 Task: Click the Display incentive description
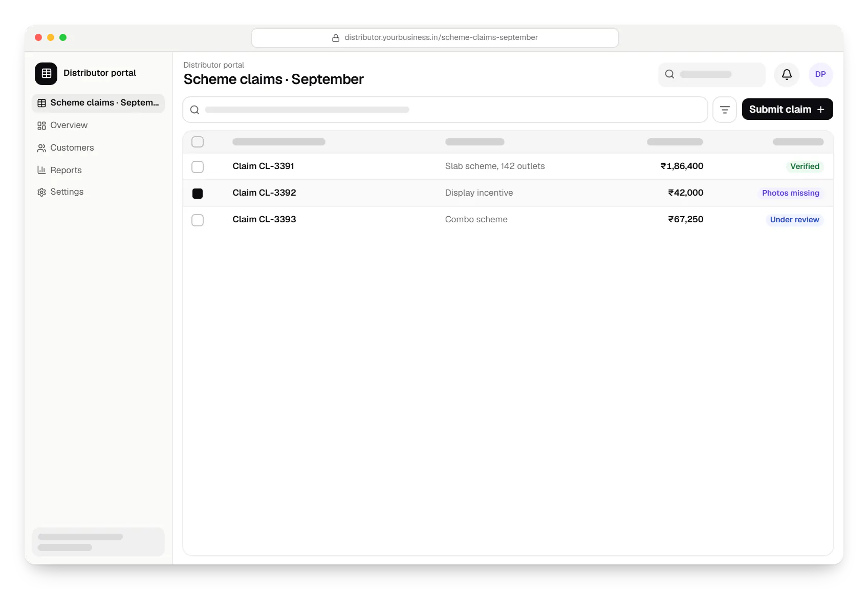tap(479, 193)
